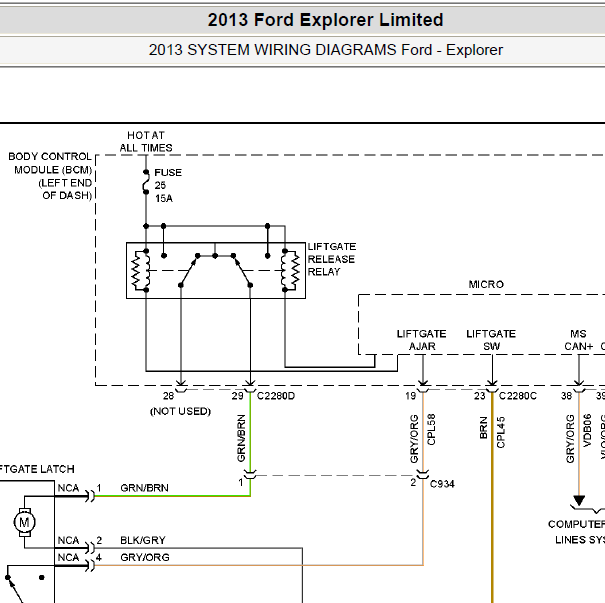Click the "MS CAN+" label
Image resolution: width=605 pixels, height=603 pixels.
(578, 340)
